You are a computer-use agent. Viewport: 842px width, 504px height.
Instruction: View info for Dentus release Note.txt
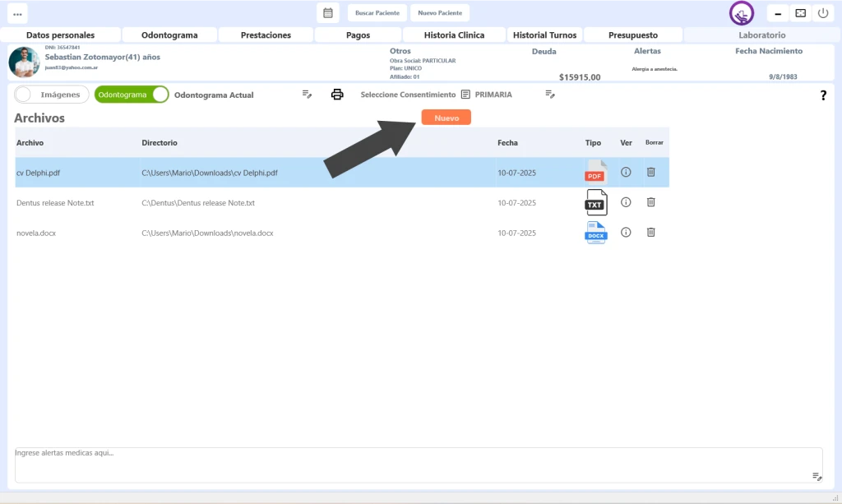pos(626,202)
